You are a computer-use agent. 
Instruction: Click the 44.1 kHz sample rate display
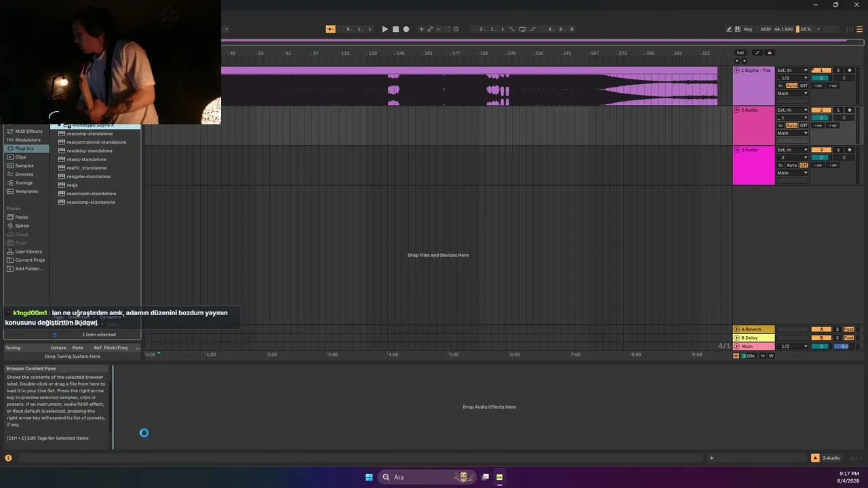pyautogui.click(x=784, y=29)
